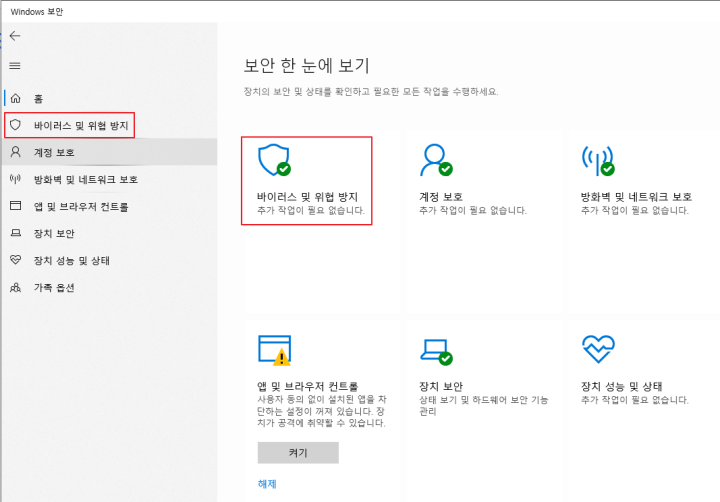Open 바이러스 및 위협 방지 tile title

click(x=307, y=197)
